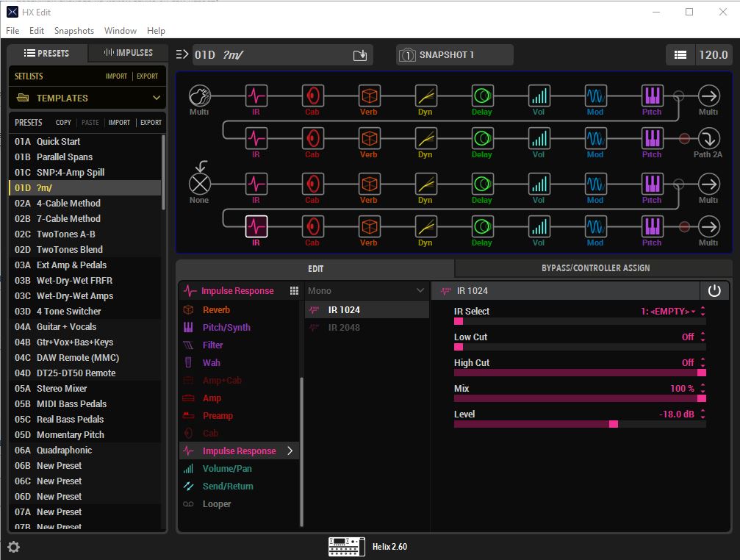The width and height of the screenshot is (740, 560).
Task: Open the Snapshots menu
Action: 74,31
